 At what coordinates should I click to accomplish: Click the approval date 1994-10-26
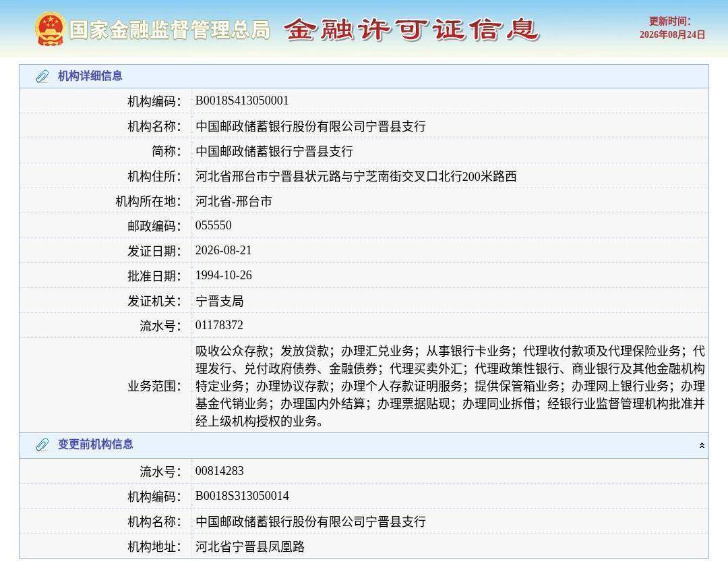point(223,276)
